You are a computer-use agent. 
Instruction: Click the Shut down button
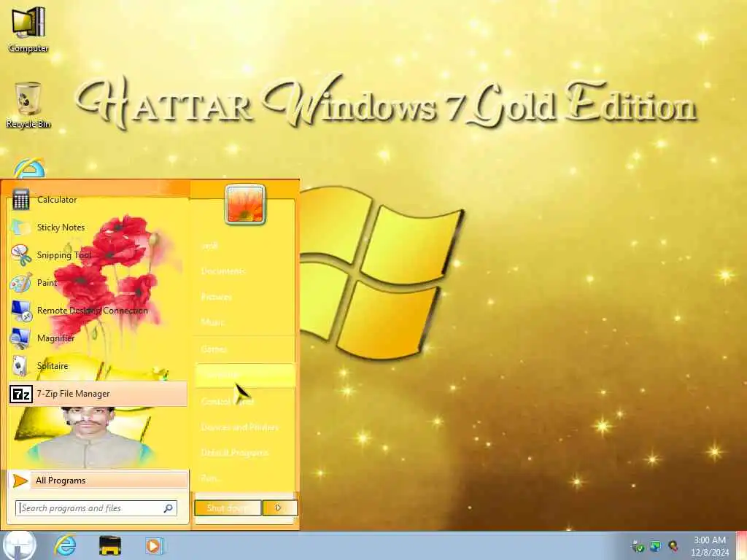point(228,508)
